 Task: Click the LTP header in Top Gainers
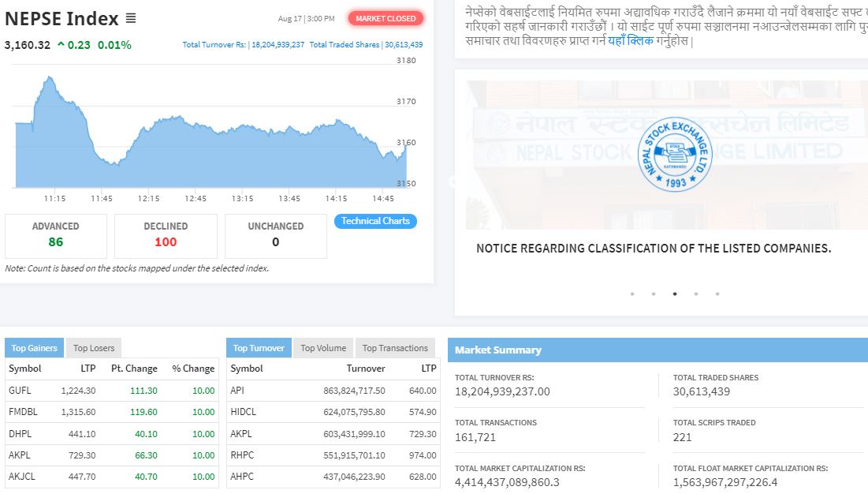click(x=88, y=369)
